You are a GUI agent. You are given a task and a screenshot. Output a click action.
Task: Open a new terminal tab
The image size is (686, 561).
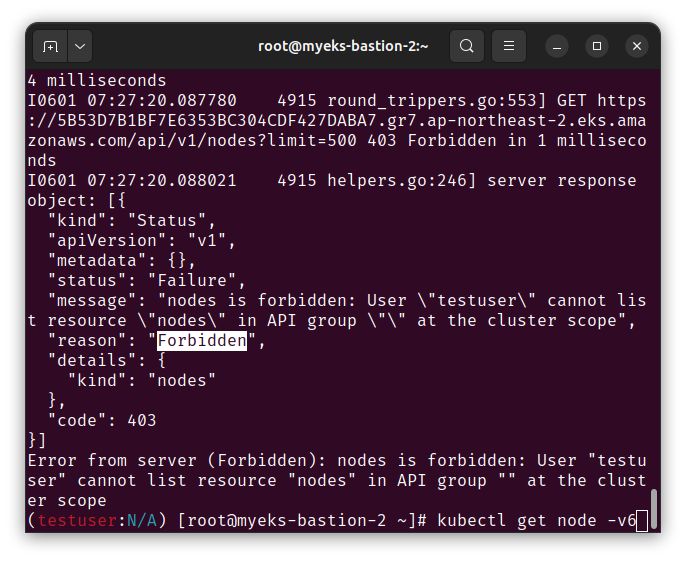point(50,46)
